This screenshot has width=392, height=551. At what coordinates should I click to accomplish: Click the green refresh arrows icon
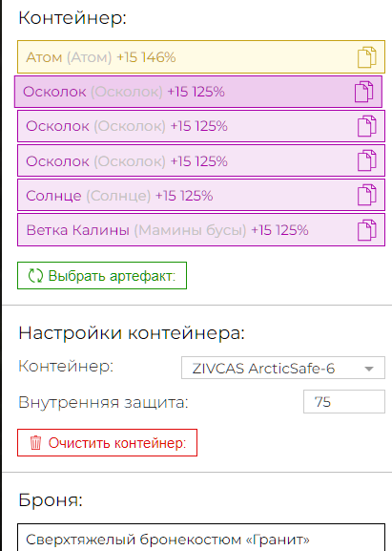[35, 275]
